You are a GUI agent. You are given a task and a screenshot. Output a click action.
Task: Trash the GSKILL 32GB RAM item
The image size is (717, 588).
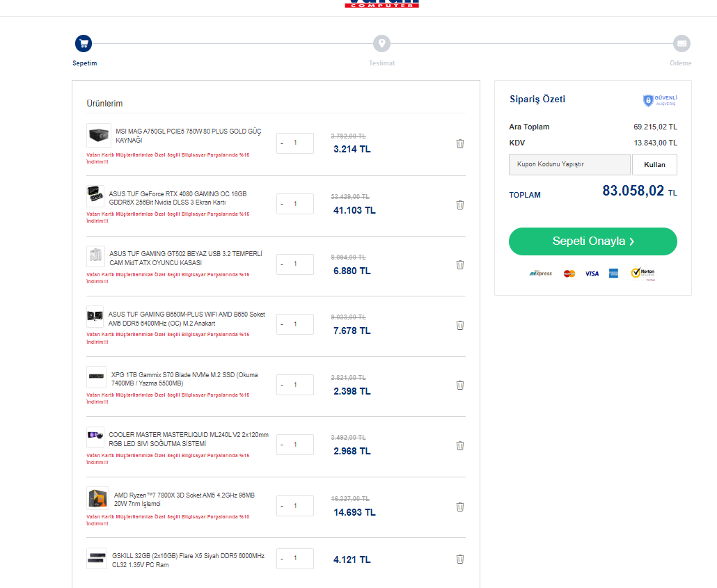[x=459, y=559]
